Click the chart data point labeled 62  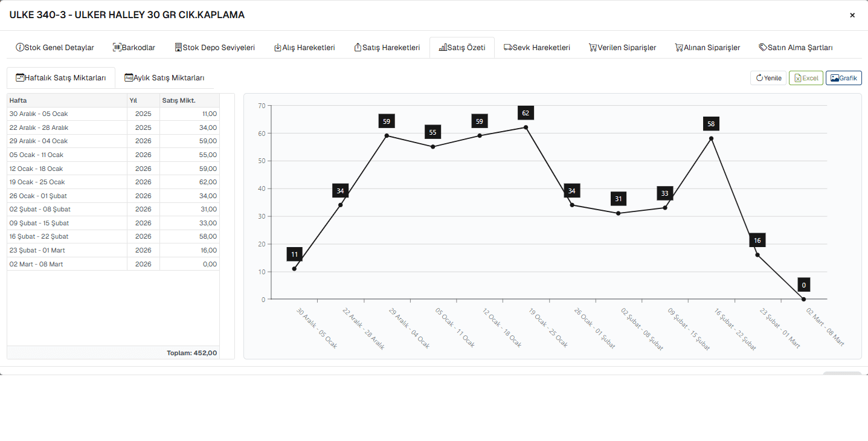point(526,127)
